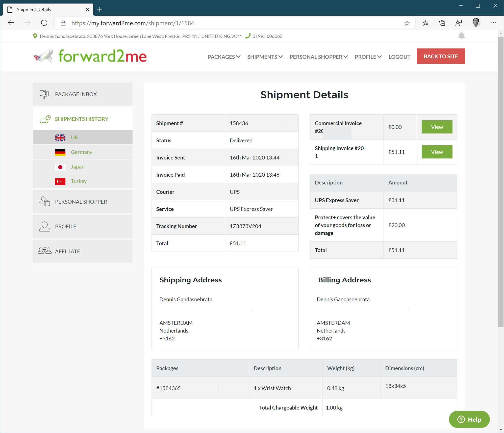Open the Germany shipments history entry
This screenshot has height=433, width=504.
(x=81, y=152)
